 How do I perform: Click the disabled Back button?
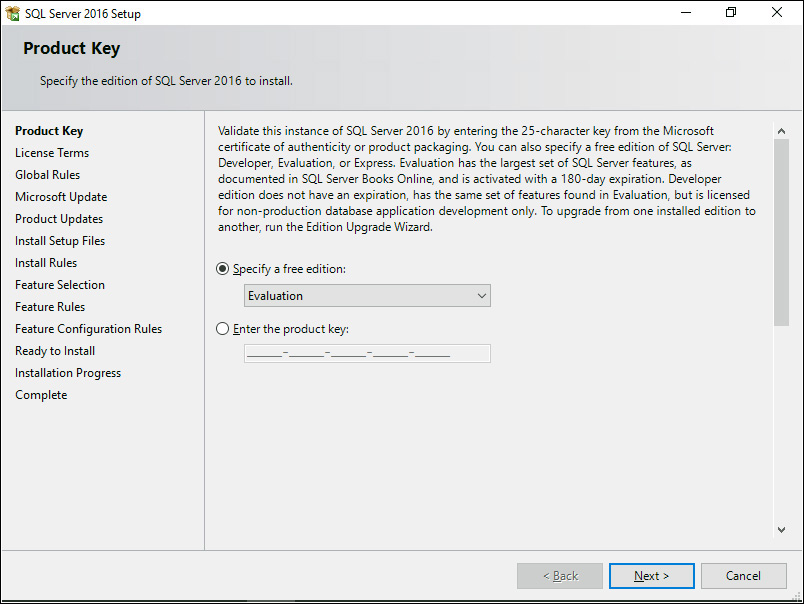click(x=559, y=576)
